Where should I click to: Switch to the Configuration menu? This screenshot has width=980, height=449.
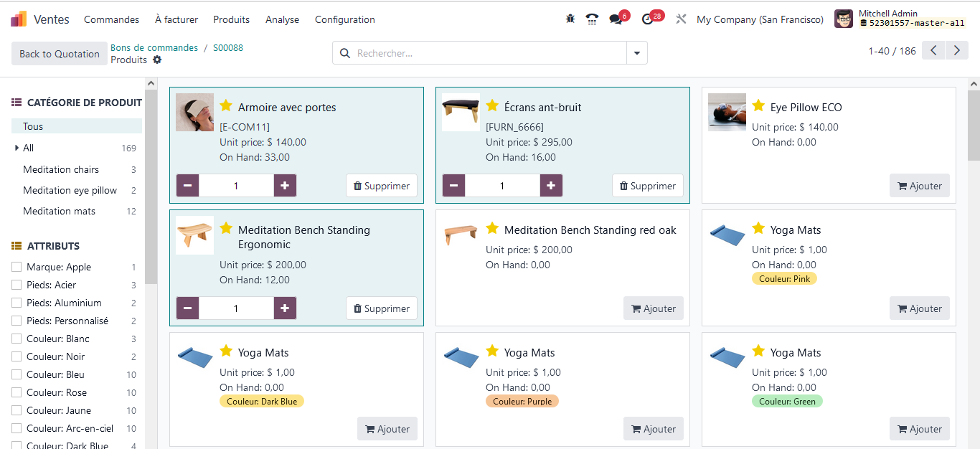tap(344, 19)
